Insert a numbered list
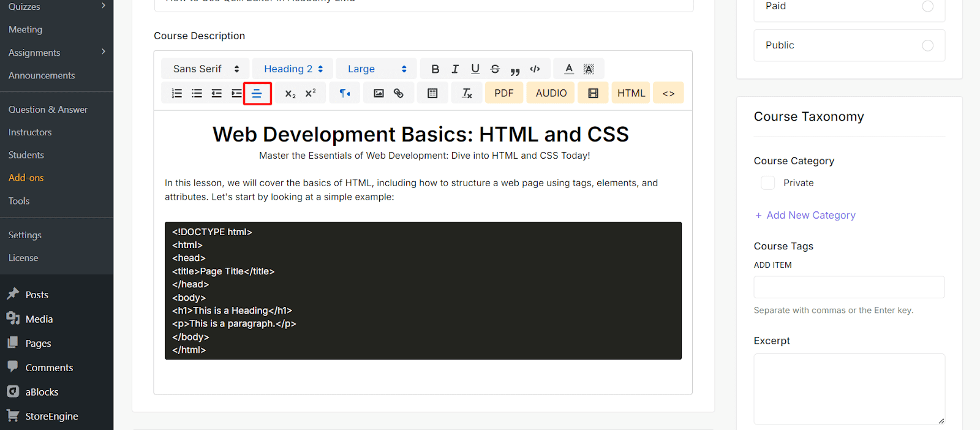 pos(177,93)
